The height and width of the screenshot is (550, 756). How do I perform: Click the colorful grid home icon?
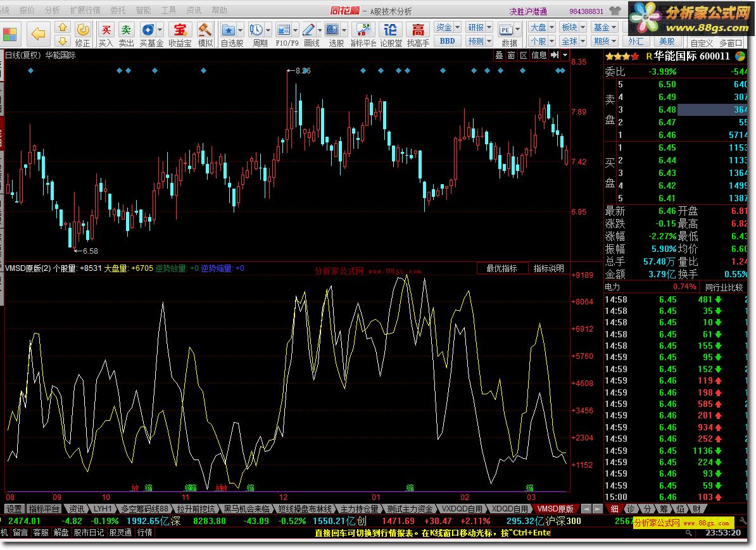pos(9,35)
